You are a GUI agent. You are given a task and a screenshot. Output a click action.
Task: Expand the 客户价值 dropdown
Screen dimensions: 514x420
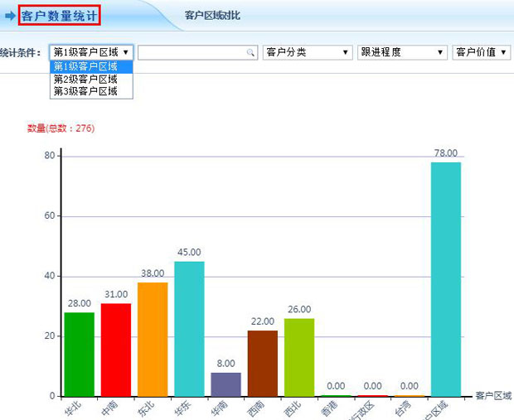click(x=481, y=52)
